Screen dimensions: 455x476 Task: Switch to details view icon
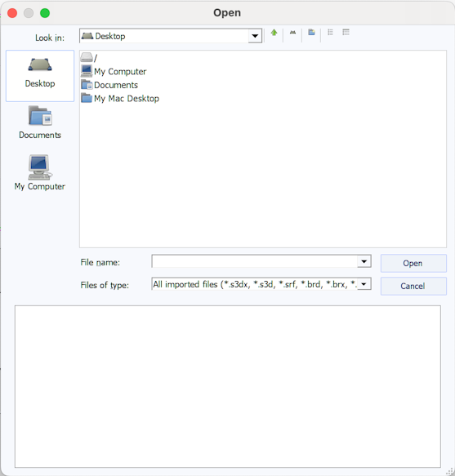pyautogui.click(x=346, y=32)
